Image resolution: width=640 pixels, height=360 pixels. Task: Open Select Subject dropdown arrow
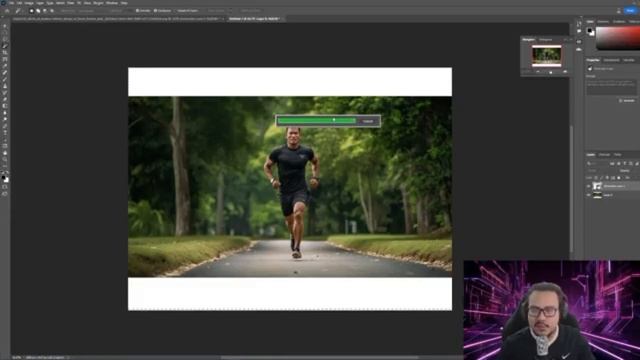[x=231, y=11]
